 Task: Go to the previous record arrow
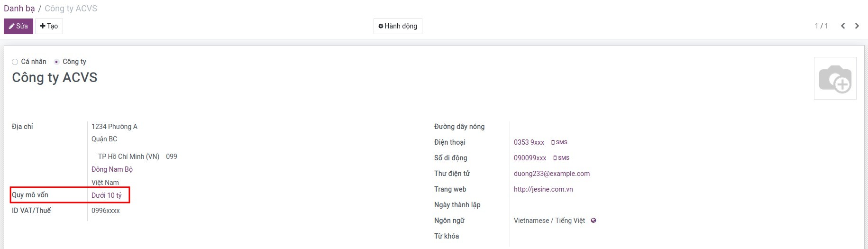click(842, 26)
